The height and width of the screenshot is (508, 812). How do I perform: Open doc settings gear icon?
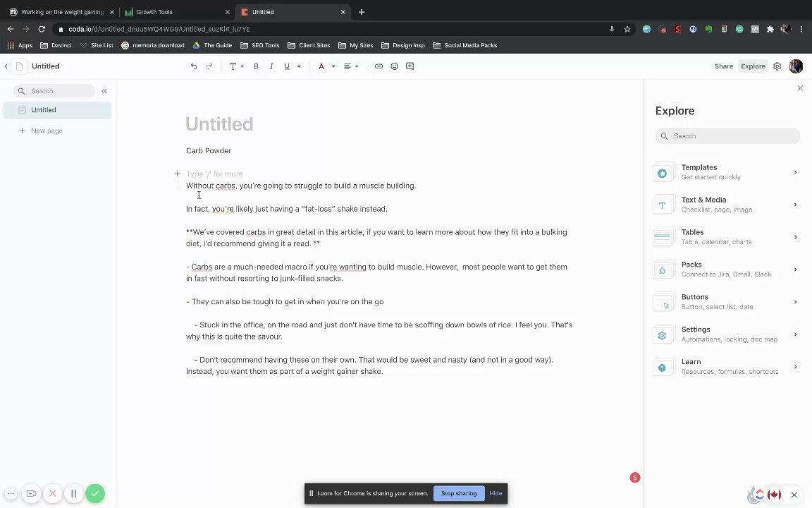coord(777,66)
